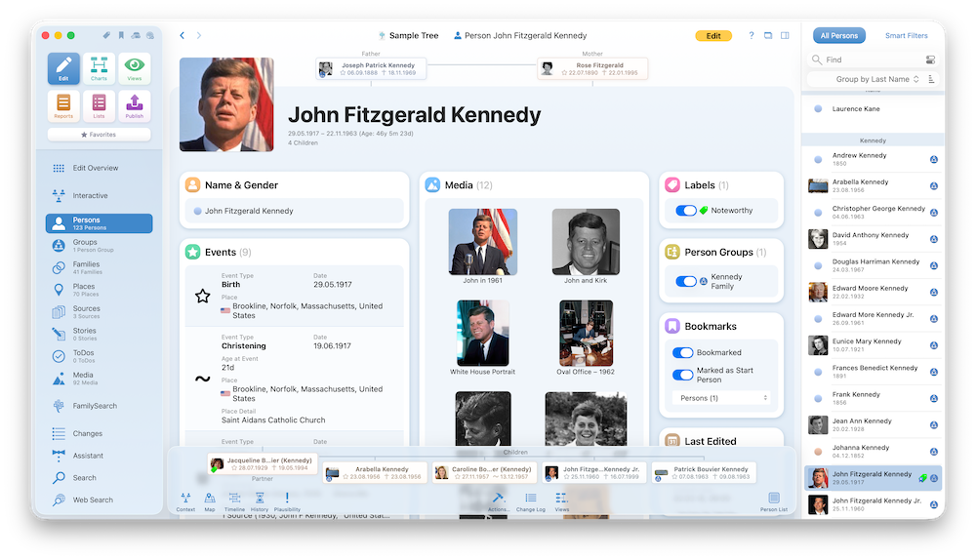Select the Christening event row

pyautogui.click(x=295, y=379)
